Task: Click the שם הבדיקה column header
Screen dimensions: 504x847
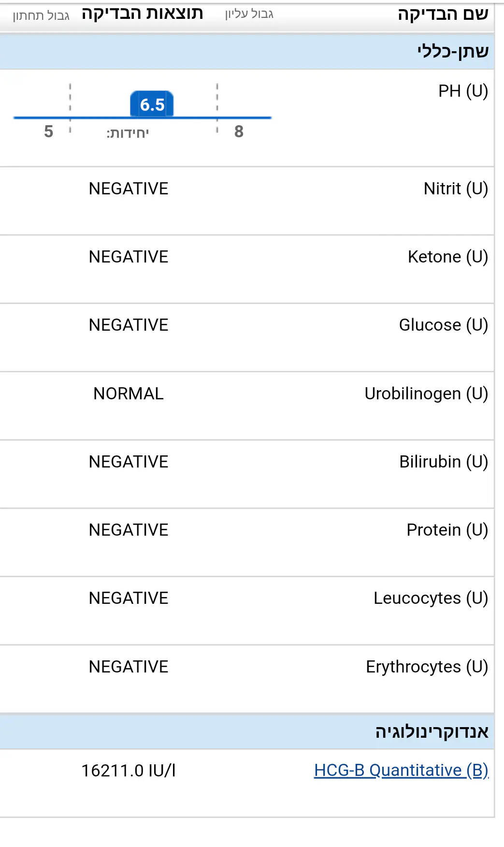Action: click(x=443, y=15)
